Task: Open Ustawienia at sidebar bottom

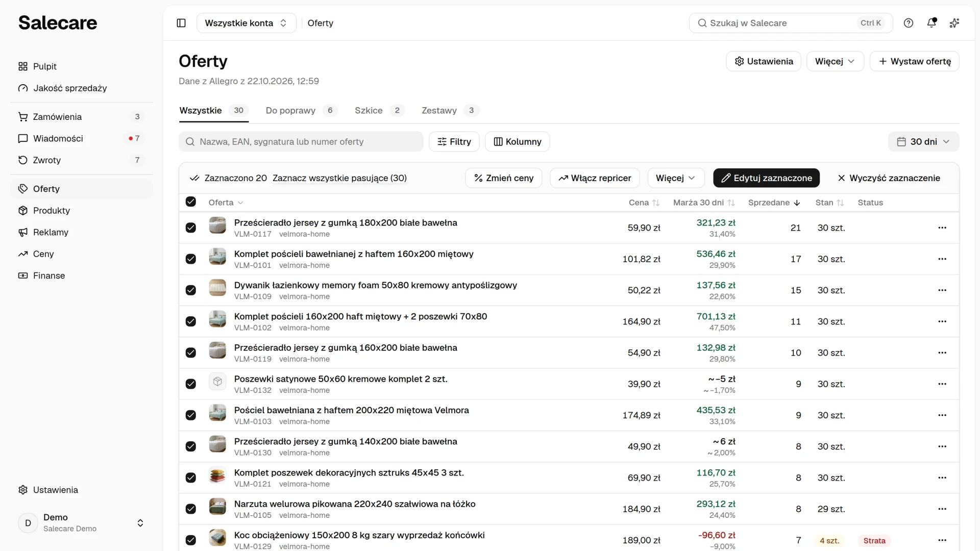Action: [x=82, y=490]
